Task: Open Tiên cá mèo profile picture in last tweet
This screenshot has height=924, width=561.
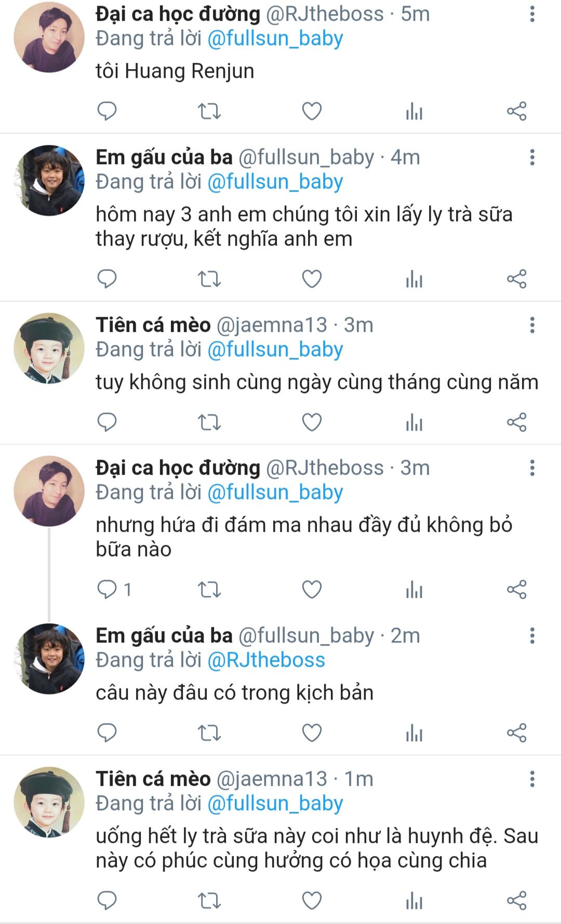Action: point(49,802)
